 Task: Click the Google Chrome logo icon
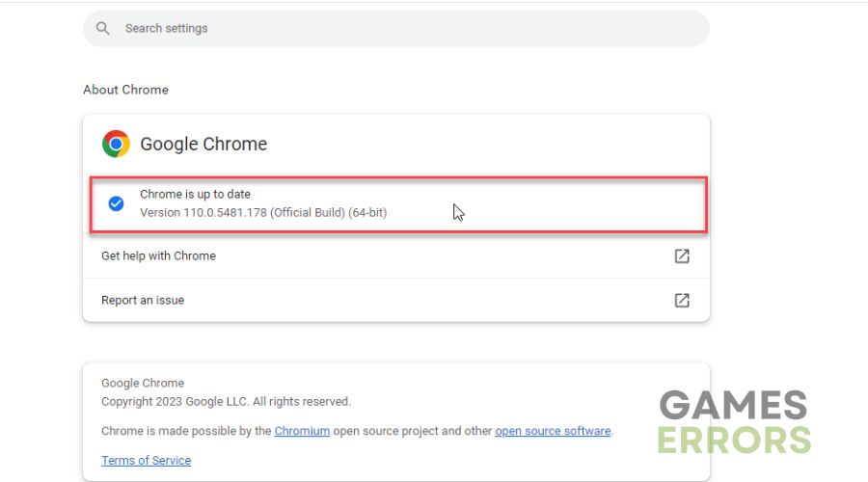coord(116,144)
